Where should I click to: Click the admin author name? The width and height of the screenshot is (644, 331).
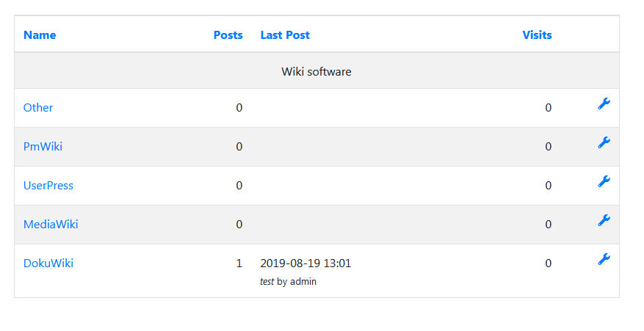tap(303, 282)
